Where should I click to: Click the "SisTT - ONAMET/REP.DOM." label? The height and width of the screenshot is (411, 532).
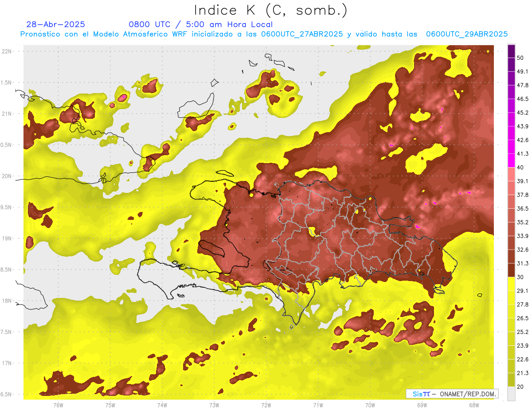pos(452,394)
